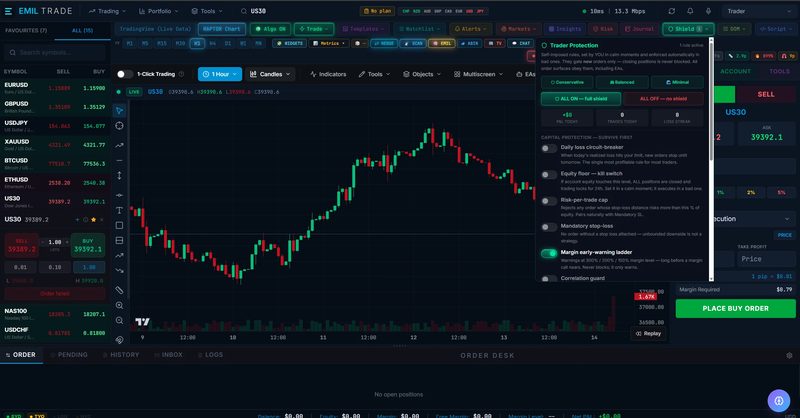The height and width of the screenshot is (418, 800).
Task: Enable Equity floor kill switch toggle
Action: tap(549, 175)
